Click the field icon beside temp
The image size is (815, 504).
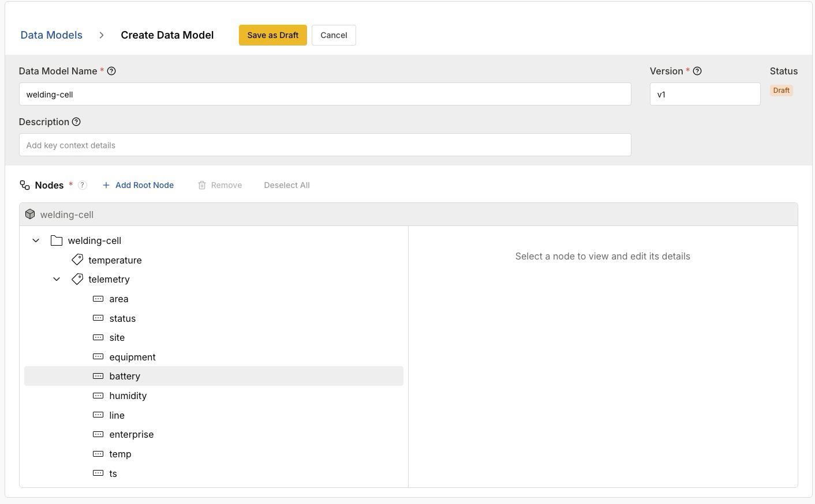pos(98,454)
